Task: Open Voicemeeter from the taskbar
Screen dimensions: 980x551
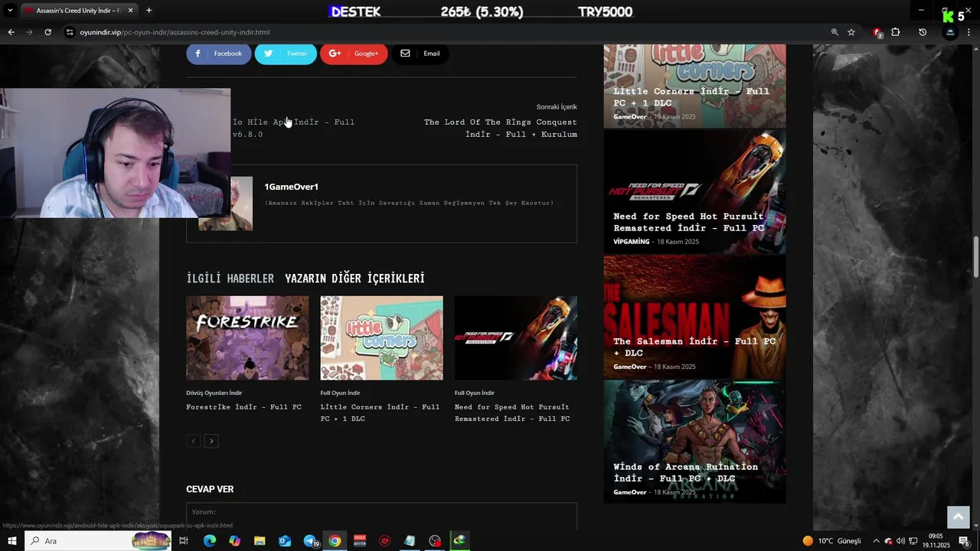Action: pos(360,541)
